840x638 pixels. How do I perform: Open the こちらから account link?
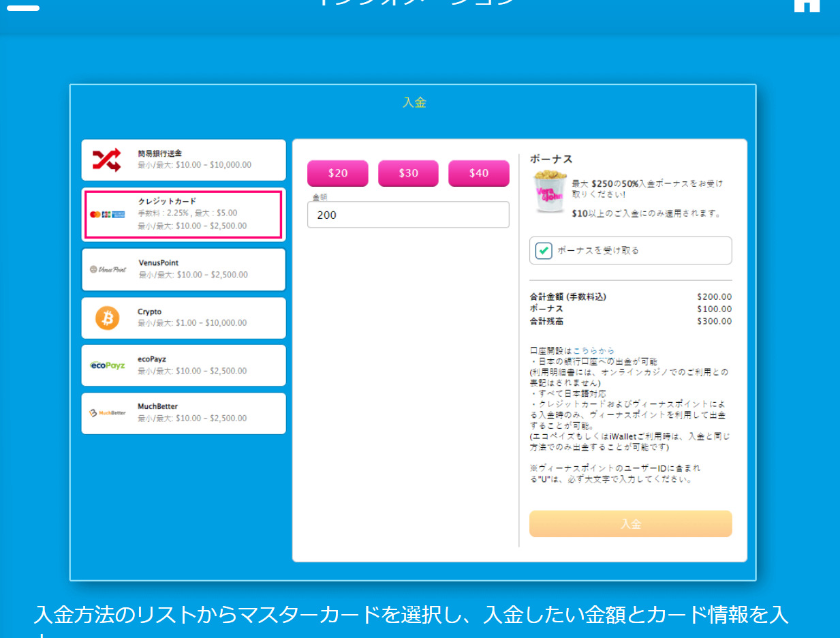pos(593,350)
